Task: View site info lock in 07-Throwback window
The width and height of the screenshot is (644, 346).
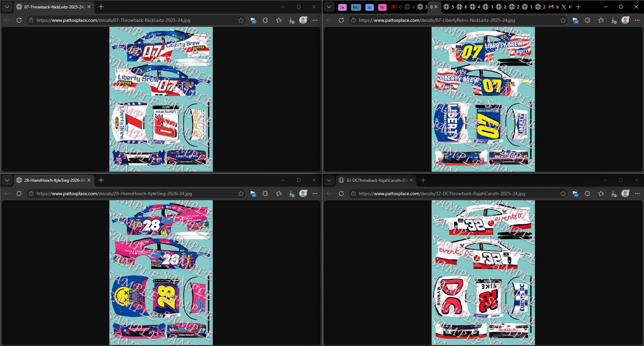Action: 32,20
